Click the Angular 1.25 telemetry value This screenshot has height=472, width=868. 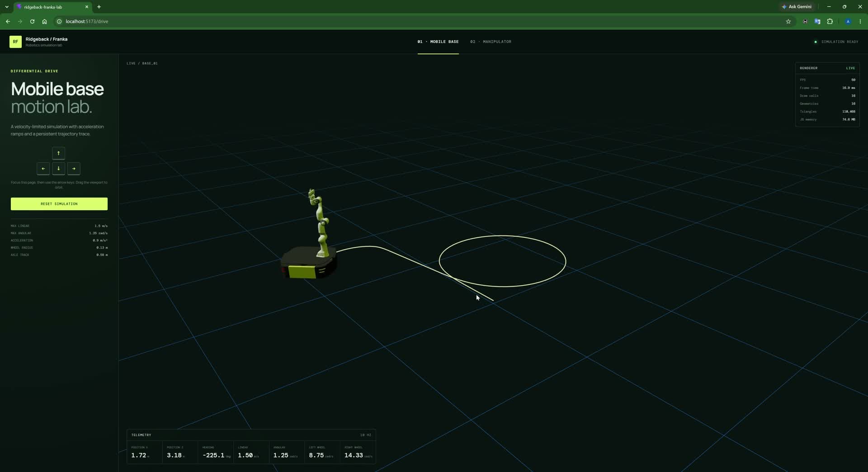pos(281,455)
